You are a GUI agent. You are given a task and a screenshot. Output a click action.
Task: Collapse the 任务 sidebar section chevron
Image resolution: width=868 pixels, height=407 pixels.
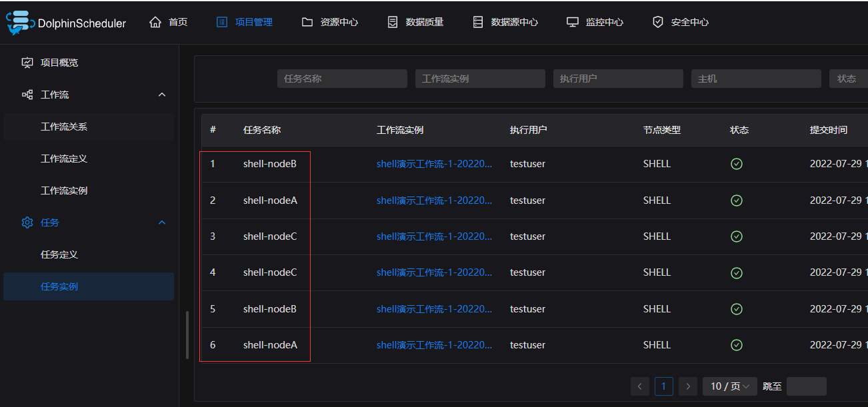[x=162, y=222]
